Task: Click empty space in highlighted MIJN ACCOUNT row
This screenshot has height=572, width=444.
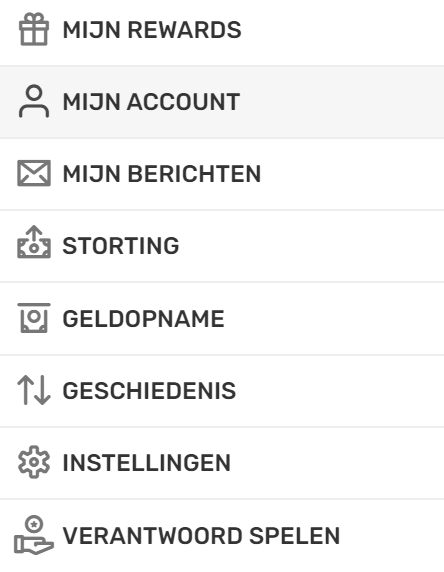Action: click(x=339, y=102)
